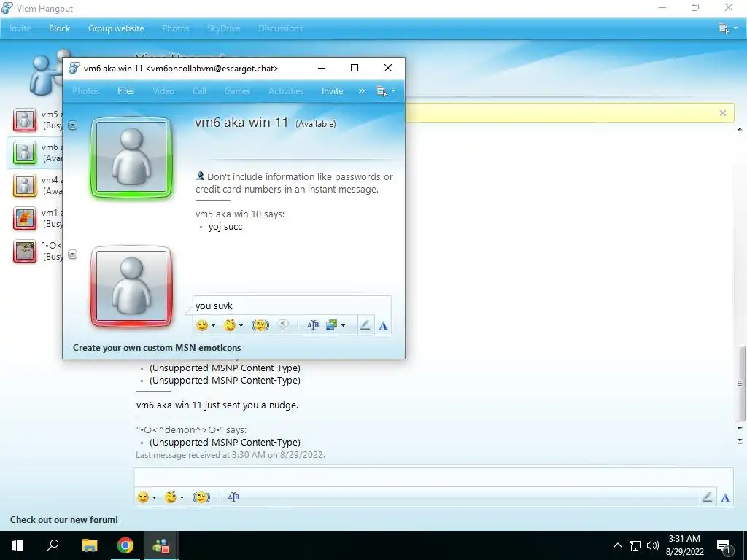The height and width of the screenshot is (560, 747).
Task: Open emoticon picker in Viem Hangout input bar
Action: point(143,497)
